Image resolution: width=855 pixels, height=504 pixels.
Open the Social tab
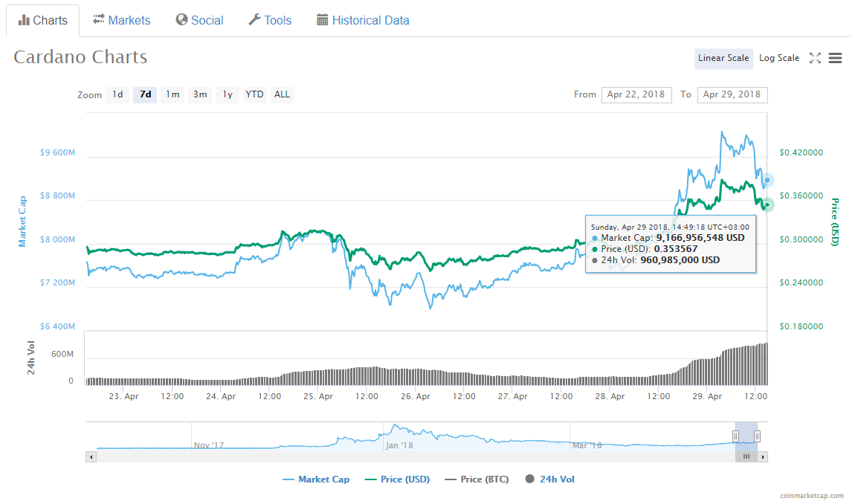coord(199,20)
